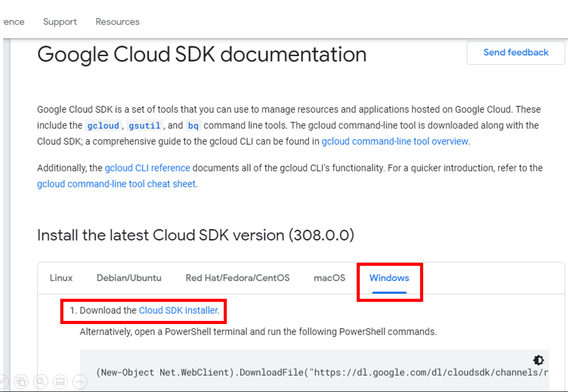Open see-all-slides grid icon
This screenshot has width=568, height=392.
point(21,382)
